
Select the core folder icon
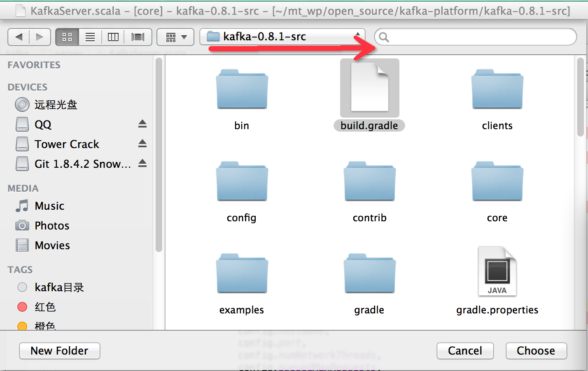[497, 181]
